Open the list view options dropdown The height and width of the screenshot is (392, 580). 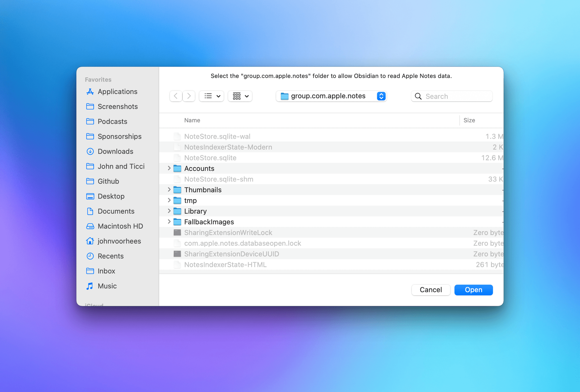212,96
